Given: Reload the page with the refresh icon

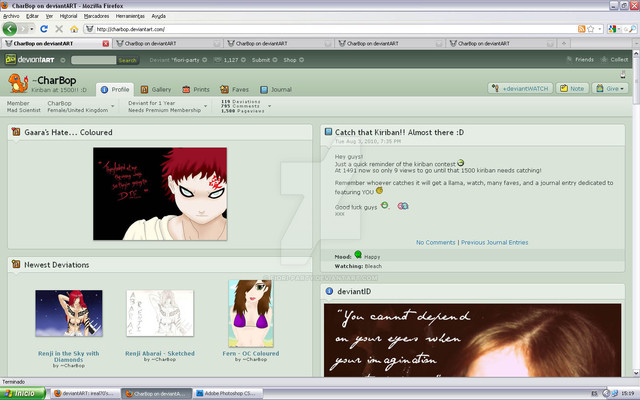Looking at the screenshot, I should 44,29.
